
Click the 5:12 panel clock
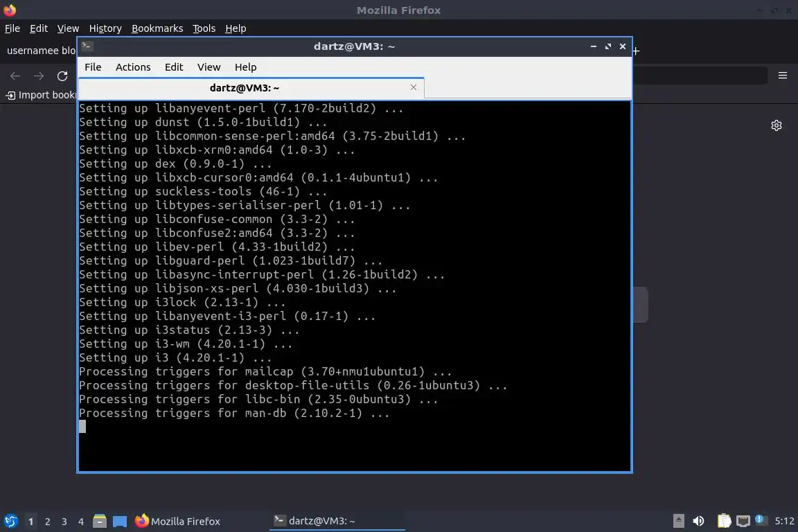pyautogui.click(x=784, y=521)
